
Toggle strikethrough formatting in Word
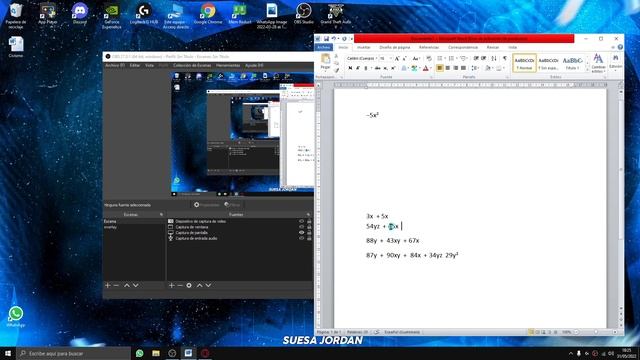(378, 68)
